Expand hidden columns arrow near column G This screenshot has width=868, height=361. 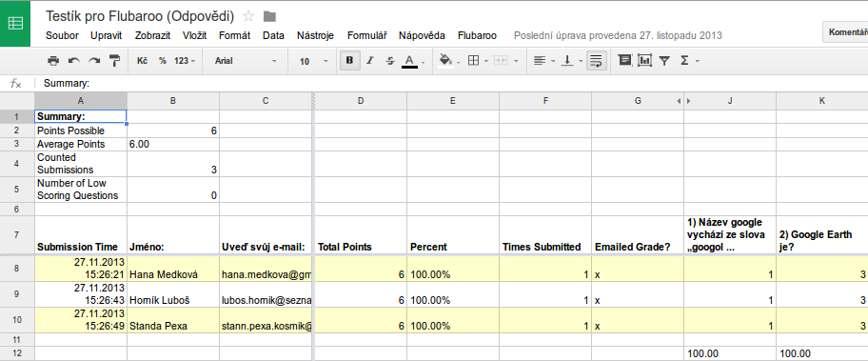[680, 101]
